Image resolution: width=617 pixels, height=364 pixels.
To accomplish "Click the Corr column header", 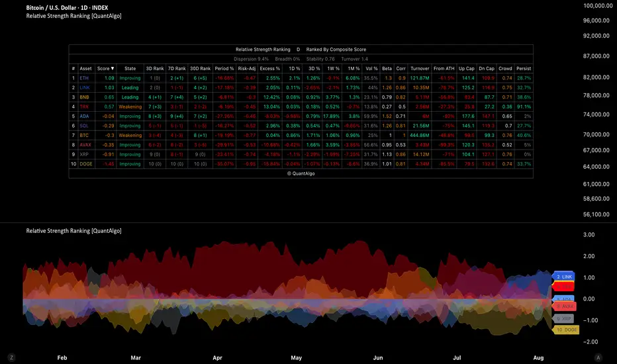I will coord(401,68).
